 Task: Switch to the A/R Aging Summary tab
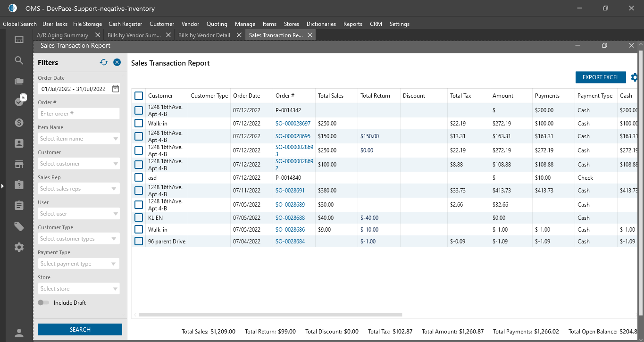pos(62,35)
